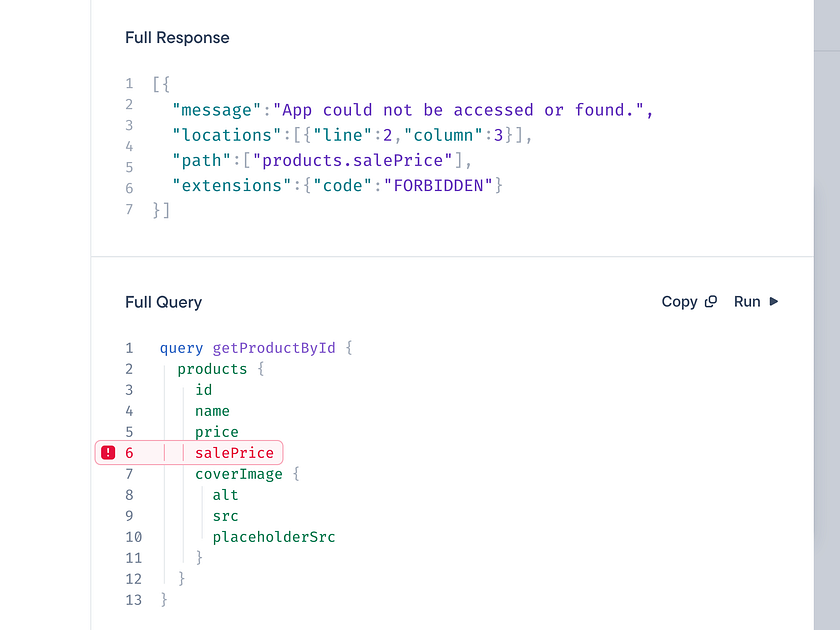Click the Full Response heading

click(177, 38)
